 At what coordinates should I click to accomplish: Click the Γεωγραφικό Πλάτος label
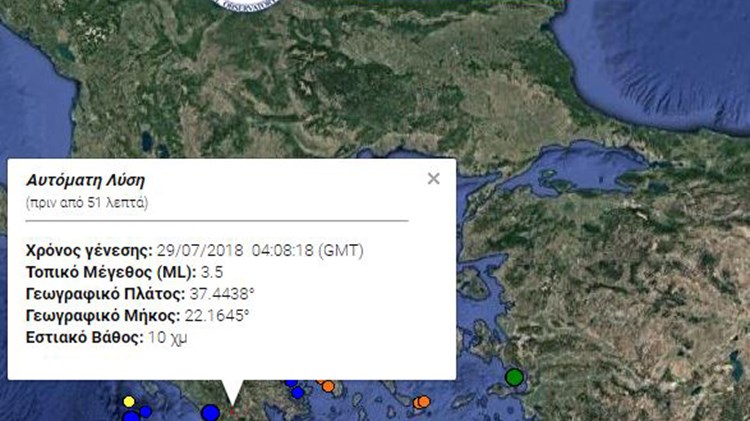point(105,294)
